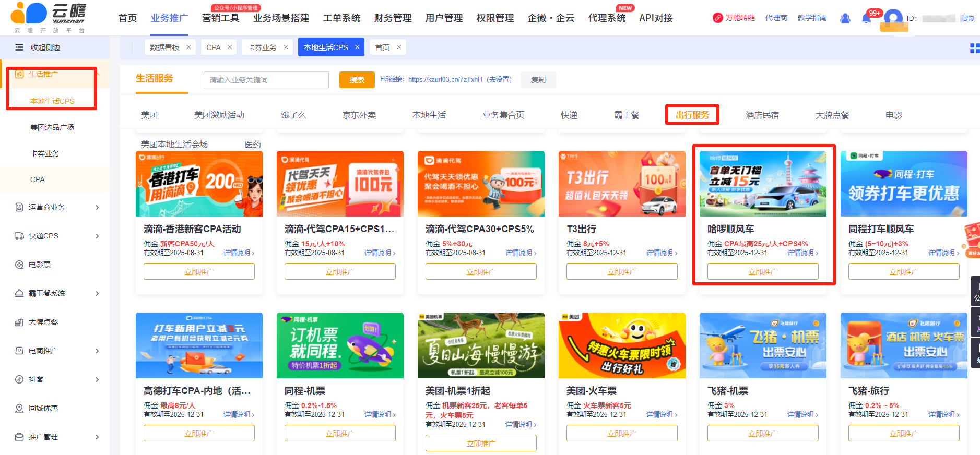980x455 pixels.
Task: Click 立即推广 under 高德打车CPA-内地
Action: pos(199,434)
